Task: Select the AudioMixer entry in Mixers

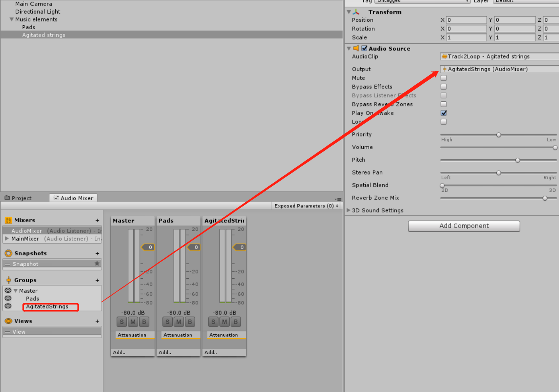Action: [x=52, y=231]
